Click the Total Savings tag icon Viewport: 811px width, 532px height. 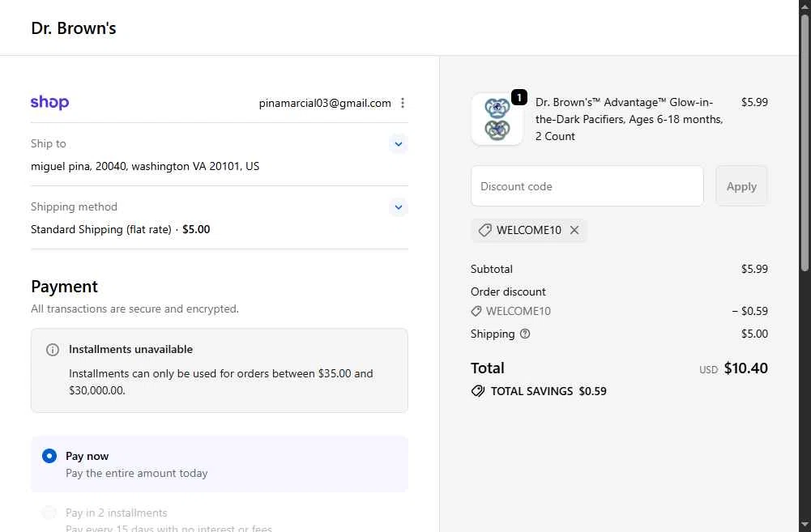(x=478, y=391)
